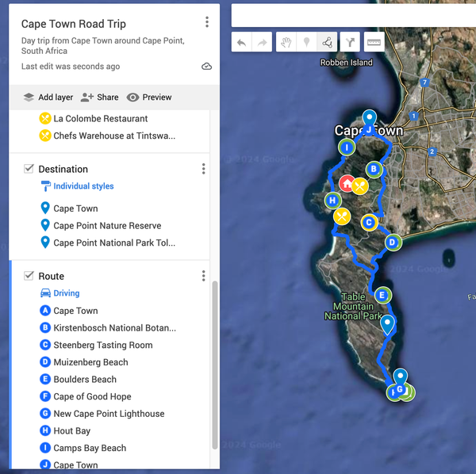Open Route layer options menu
Image resolution: width=476 pixels, height=474 pixels.
pos(204,276)
